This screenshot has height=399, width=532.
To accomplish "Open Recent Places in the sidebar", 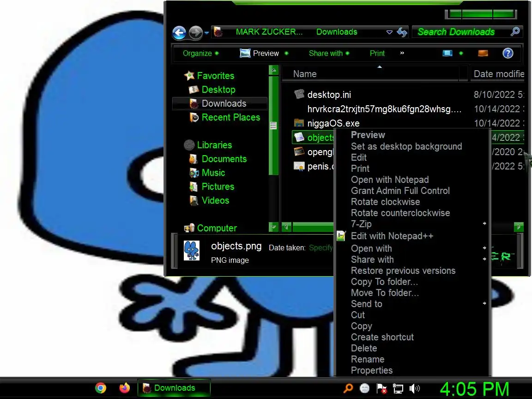I will pos(224,117).
